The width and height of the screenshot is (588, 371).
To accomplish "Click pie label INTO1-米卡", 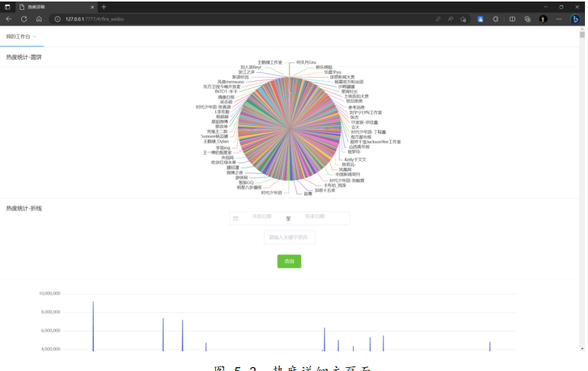I will (x=226, y=92).
